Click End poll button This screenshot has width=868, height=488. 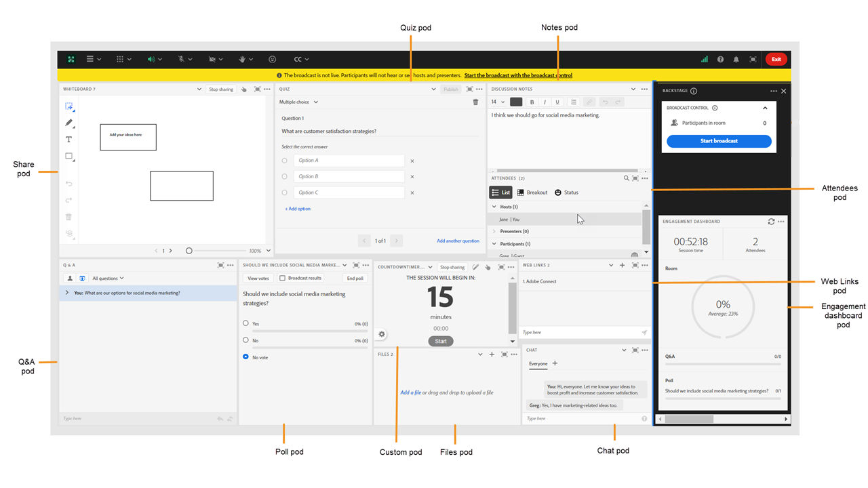[x=355, y=278]
